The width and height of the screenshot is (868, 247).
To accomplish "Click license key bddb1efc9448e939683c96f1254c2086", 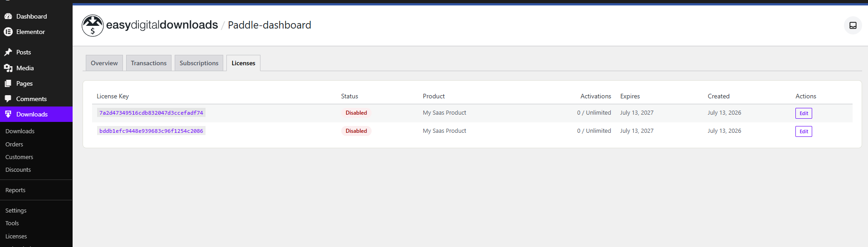I will click(x=151, y=131).
